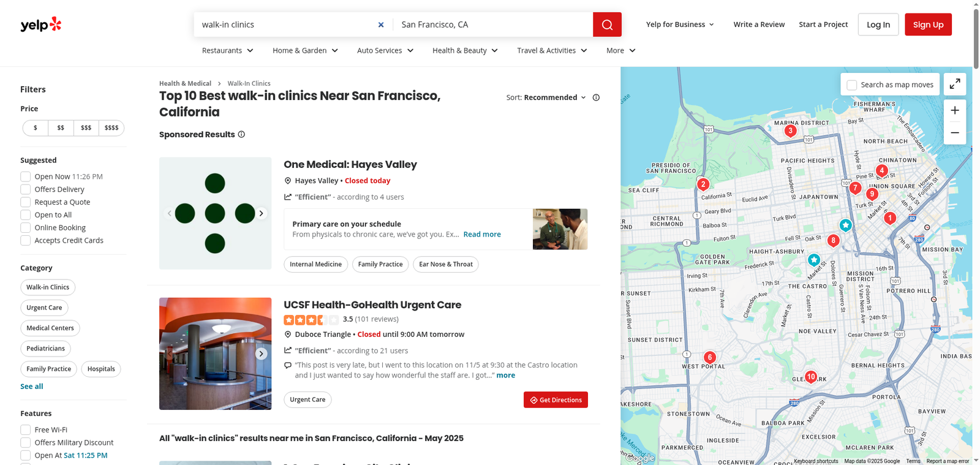Expand the Travel & Activities menu
The image size is (980, 465).
[552, 50]
